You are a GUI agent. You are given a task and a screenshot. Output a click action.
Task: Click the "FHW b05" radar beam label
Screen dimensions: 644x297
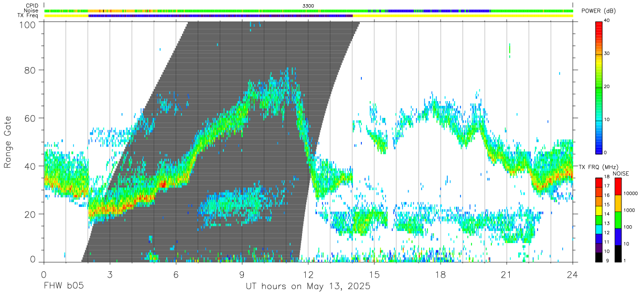[63, 287]
